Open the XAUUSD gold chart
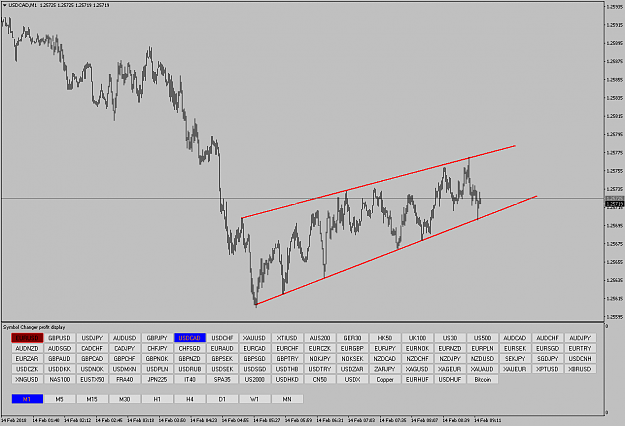625x426 pixels. (x=255, y=338)
